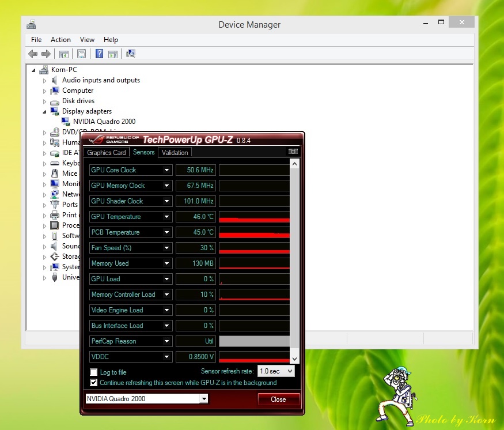Click the Disk drives category icon
The width and height of the screenshot is (504, 430).
click(x=55, y=101)
